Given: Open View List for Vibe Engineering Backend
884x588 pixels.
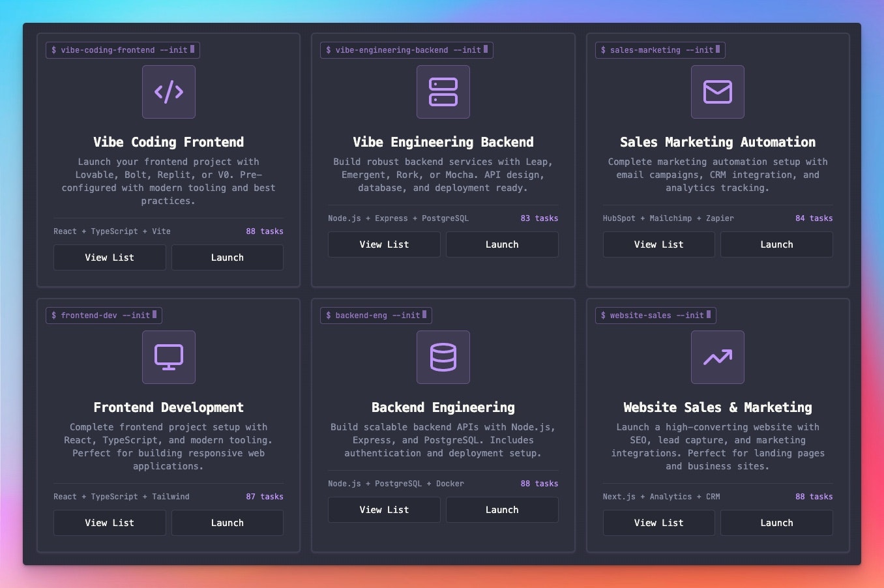Looking at the screenshot, I should (x=384, y=244).
